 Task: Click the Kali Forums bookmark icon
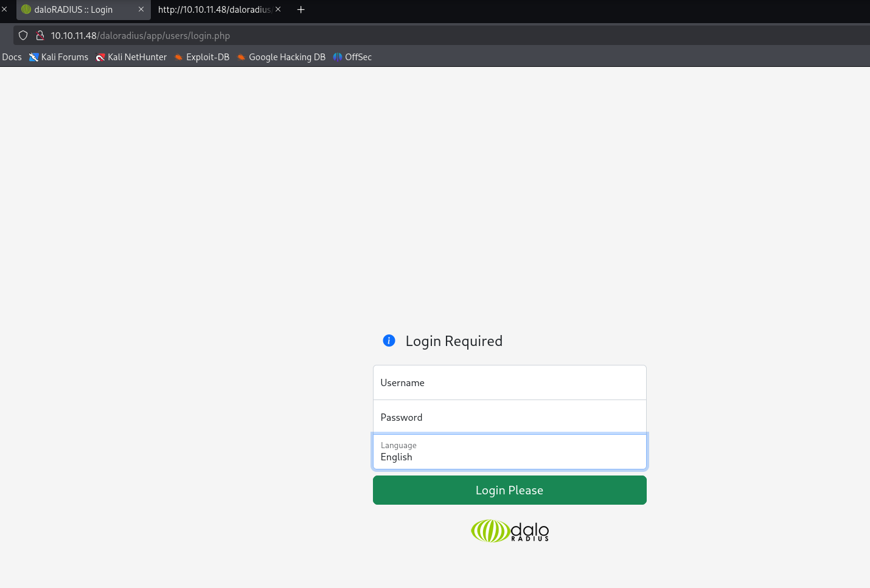[34, 57]
